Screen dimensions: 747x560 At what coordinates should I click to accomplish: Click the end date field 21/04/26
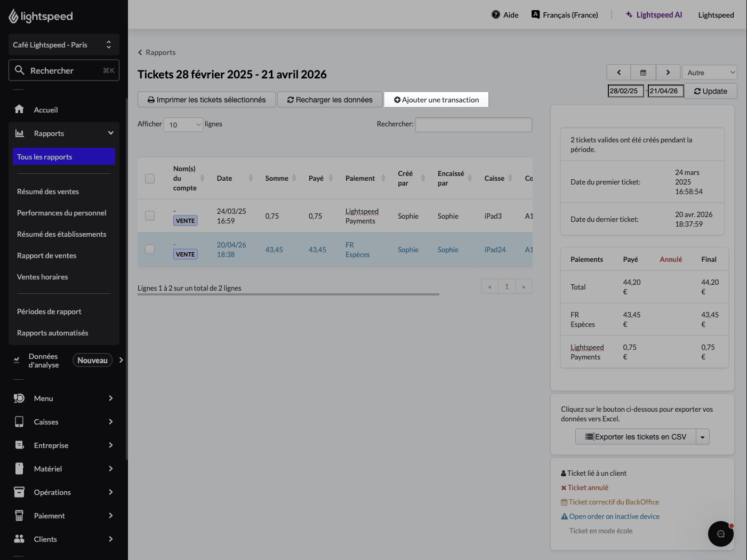[x=666, y=91]
